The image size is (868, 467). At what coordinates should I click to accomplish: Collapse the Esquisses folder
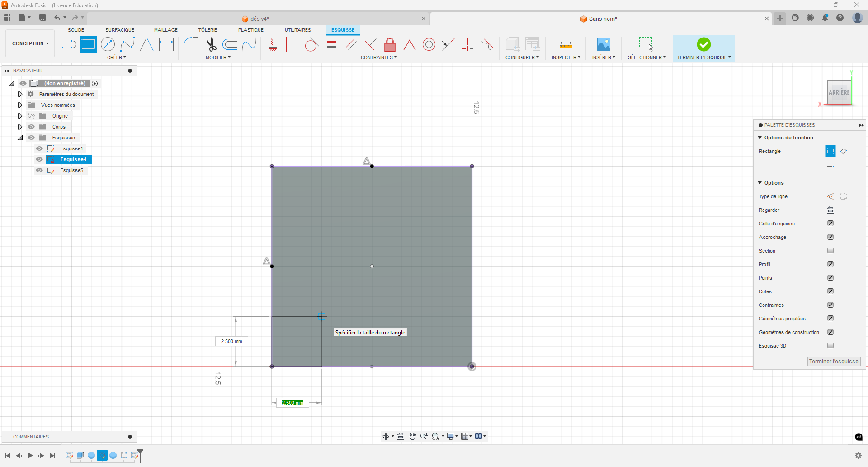pos(20,138)
